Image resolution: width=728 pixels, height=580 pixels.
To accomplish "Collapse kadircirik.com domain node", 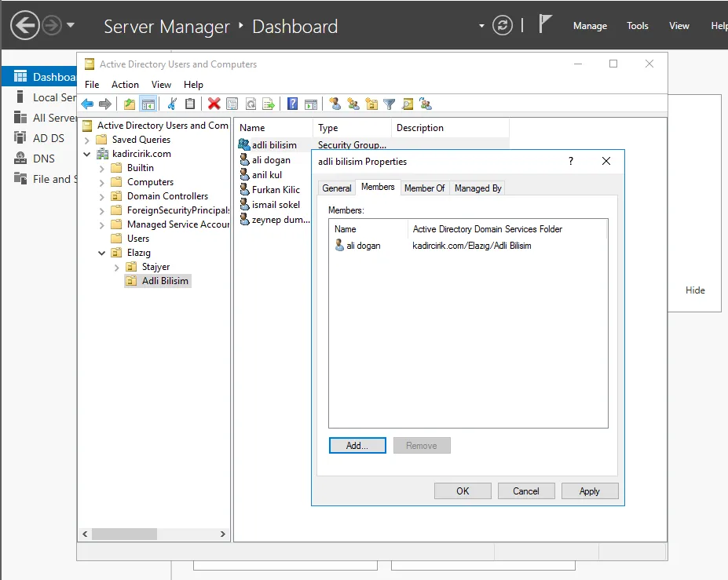I will 87,154.
